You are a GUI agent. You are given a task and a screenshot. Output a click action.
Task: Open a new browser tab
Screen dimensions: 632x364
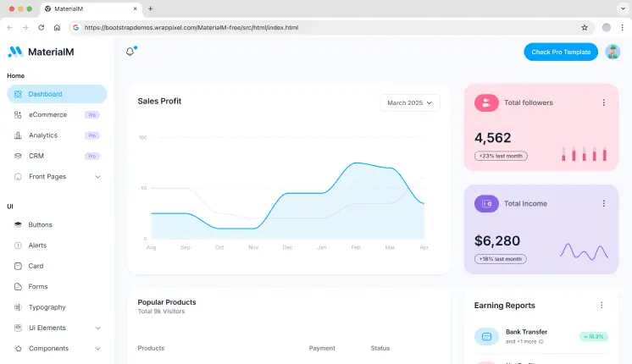pos(151,8)
